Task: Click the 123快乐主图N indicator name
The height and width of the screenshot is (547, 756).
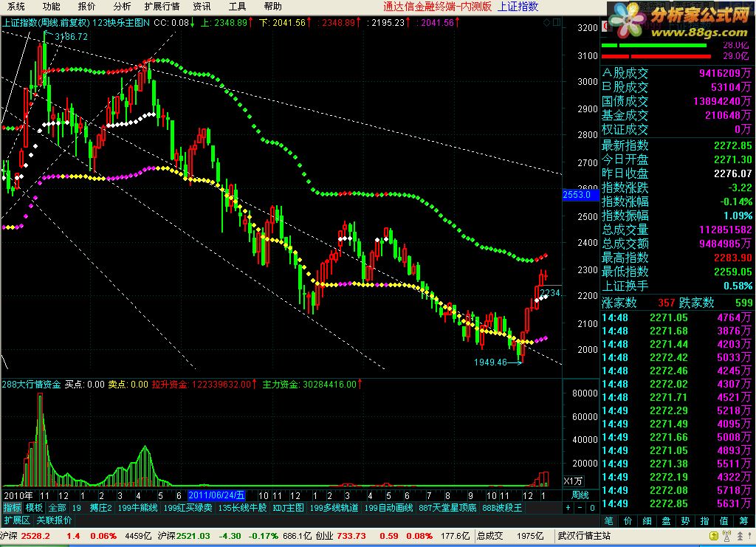Action: coord(120,23)
